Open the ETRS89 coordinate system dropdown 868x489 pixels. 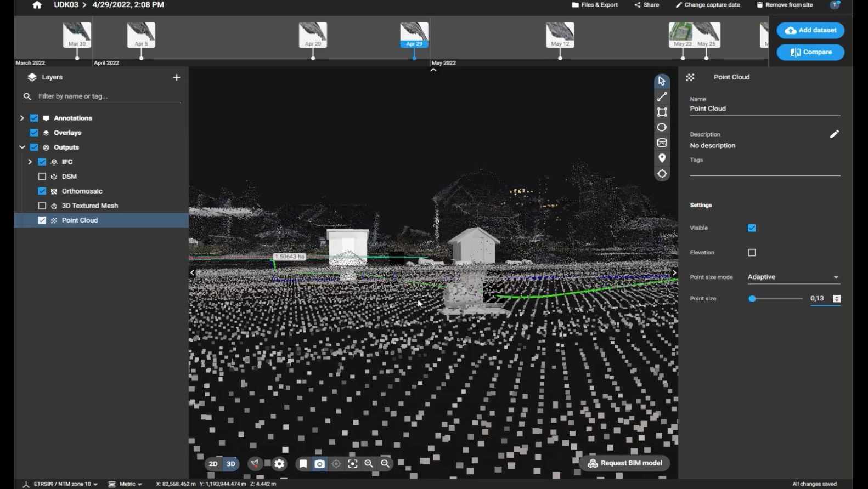point(61,484)
